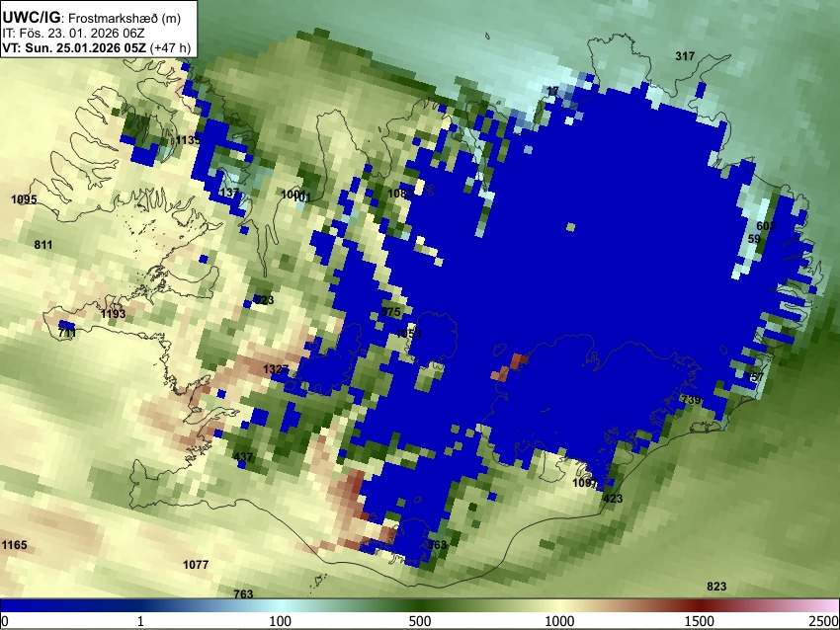The width and height of the screenshot is (840, 630).
Task: Click the 'UWC/IG: Frostmarkshæð (m)' title text
Action: pos(92,18)
